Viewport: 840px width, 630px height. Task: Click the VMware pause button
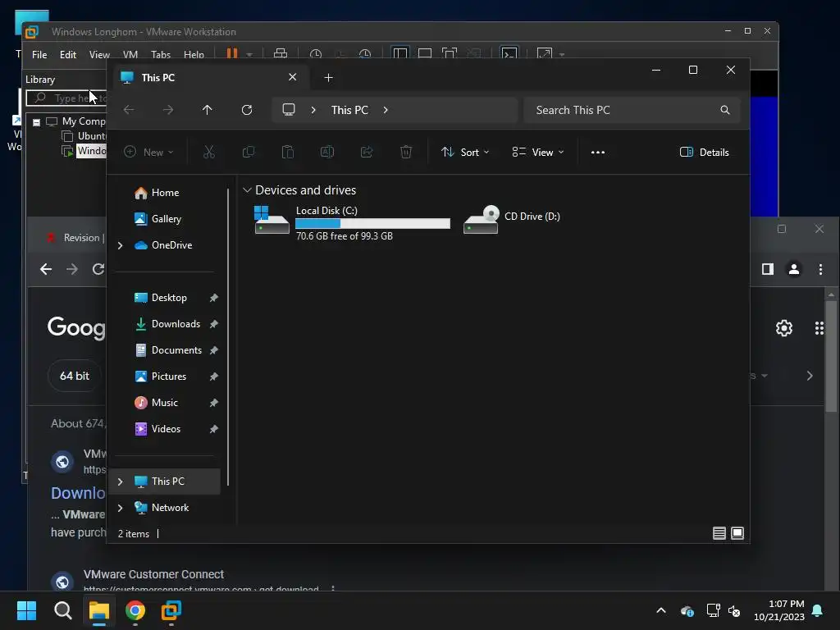click(x=232, y=53)
